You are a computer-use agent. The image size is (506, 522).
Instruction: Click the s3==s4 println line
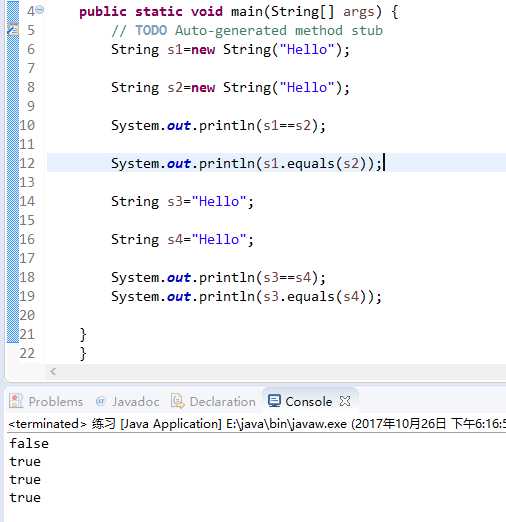[x=218, y=277]
